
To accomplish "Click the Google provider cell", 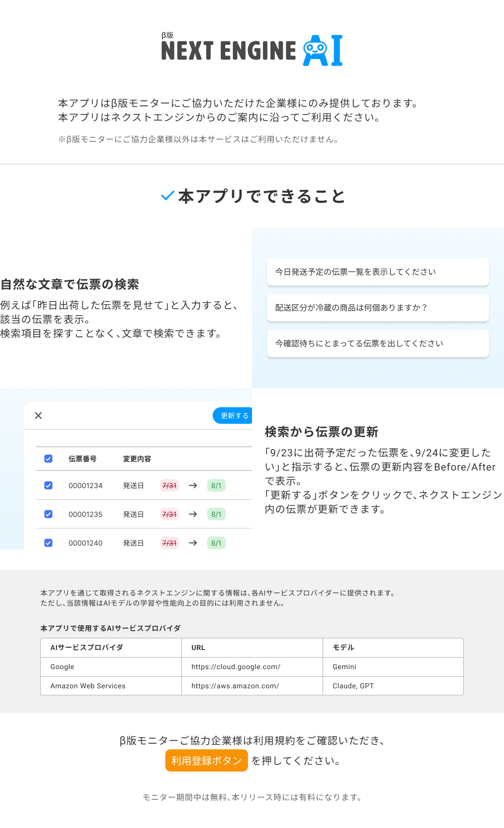I will pyautogui.click(x=111, y=667).
